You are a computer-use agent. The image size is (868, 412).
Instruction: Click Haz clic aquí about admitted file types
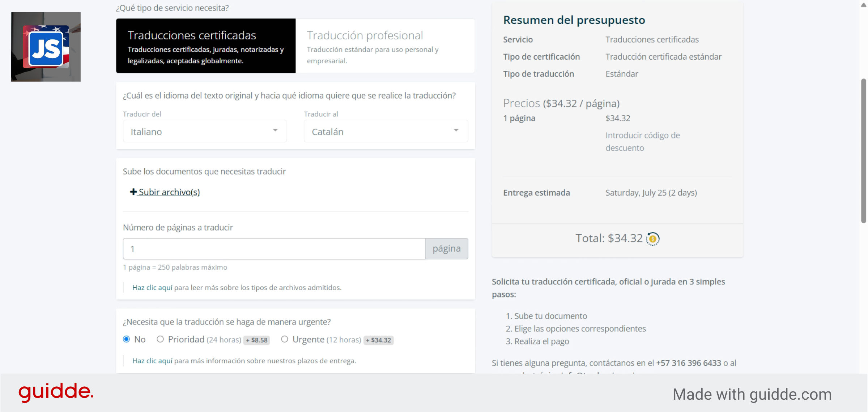click(152, 287)
